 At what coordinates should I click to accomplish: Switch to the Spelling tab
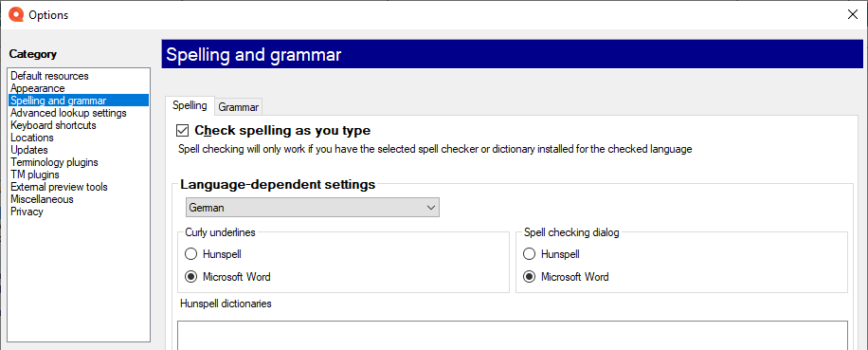coord(190,105)
